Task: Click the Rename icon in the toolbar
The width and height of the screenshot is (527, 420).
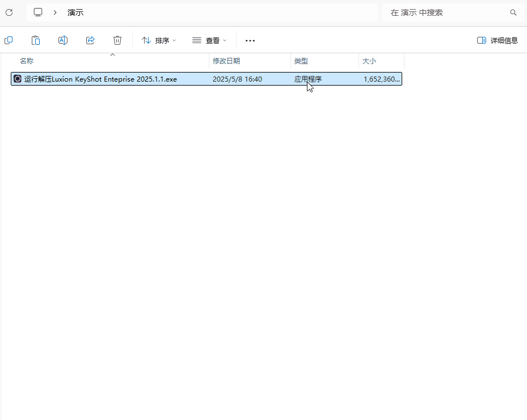Action: point(63,40)
